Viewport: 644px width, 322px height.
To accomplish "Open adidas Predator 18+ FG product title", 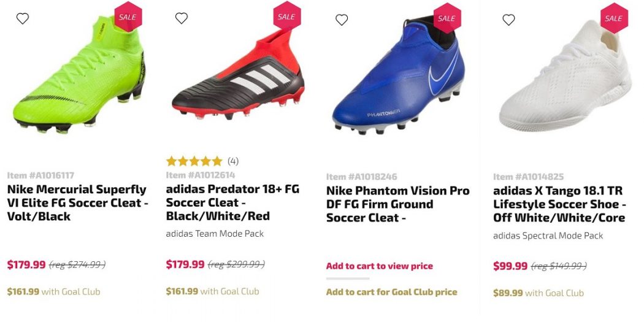I will (233, 202).
